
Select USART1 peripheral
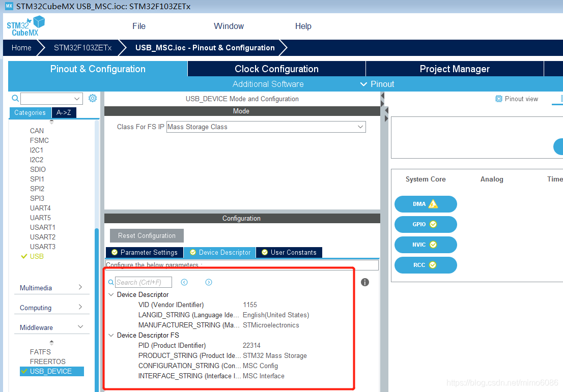[x=42, y=227]
